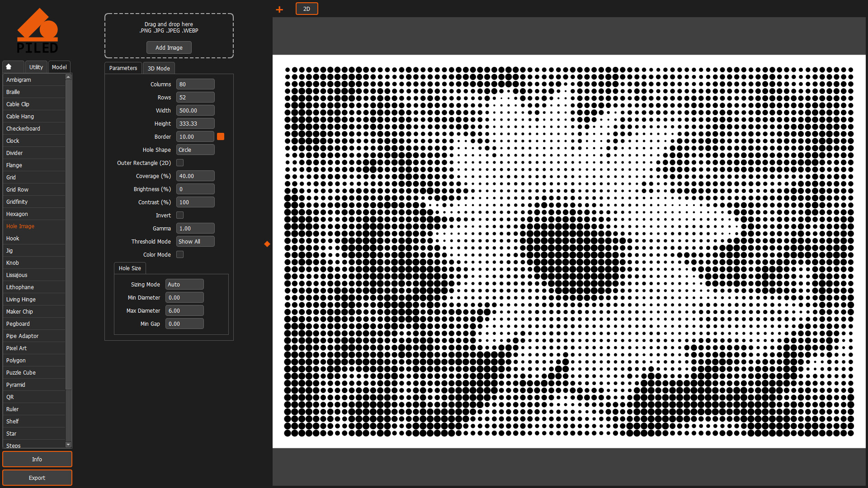Open the Threshold Mode dropdown
The height and width of the screenshot is (488, 868).
pyautogui.click(x=195, y=241)
